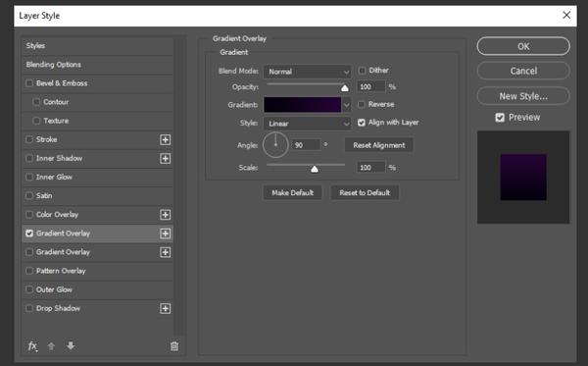588x366 pixels.
Task: Click the Cancel button
Action: click(523, 71)
